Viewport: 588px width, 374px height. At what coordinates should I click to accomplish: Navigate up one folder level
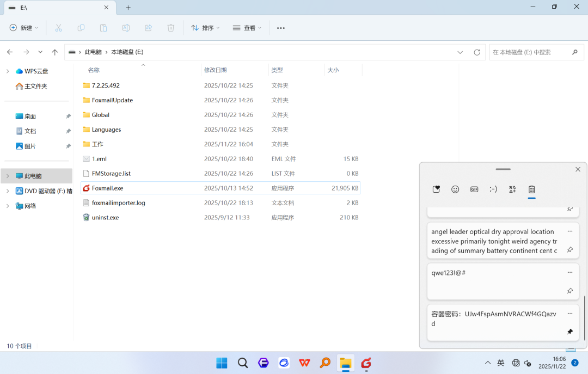coord(55,52)
